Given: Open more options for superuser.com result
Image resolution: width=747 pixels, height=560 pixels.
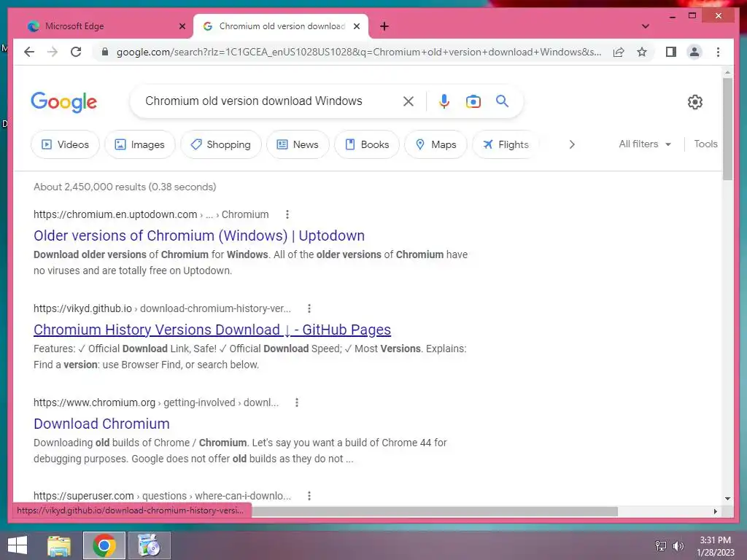Looking at the screenshot, I should click(x=309, y=496).
